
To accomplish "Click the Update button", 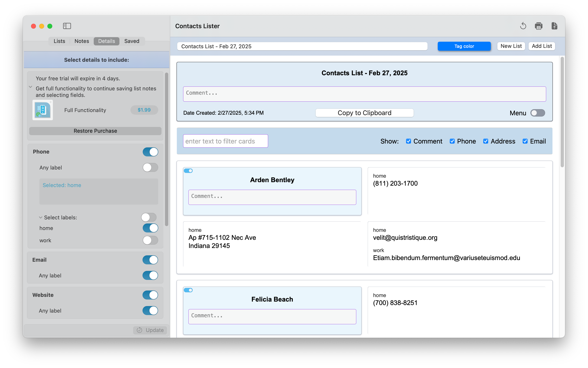I will (150, 330).
